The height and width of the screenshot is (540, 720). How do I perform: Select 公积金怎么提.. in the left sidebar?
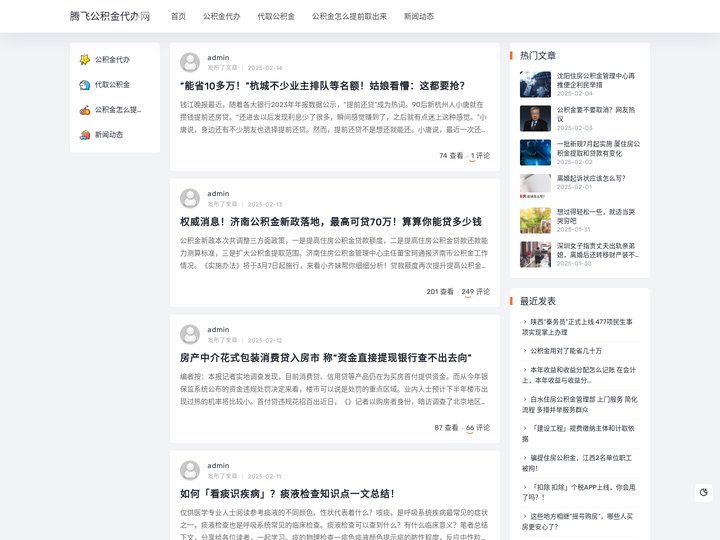tap(118, 110)
